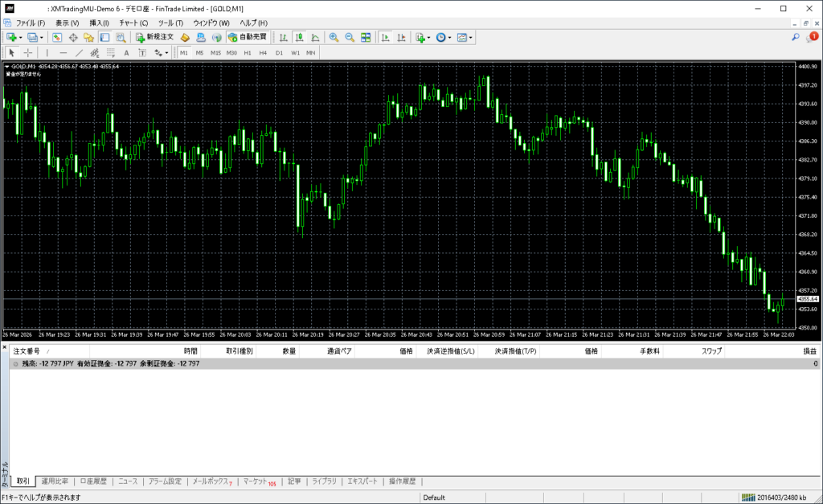Viewport: 823px width, 504px height.
Task: Select the crosshair cursor tool
Action: point(28,53)
